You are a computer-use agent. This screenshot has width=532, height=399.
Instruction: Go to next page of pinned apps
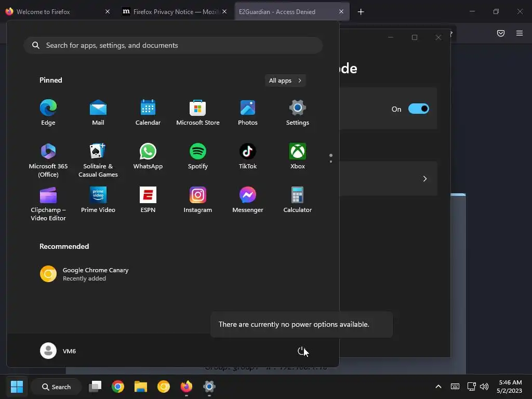tap(331, 162)
